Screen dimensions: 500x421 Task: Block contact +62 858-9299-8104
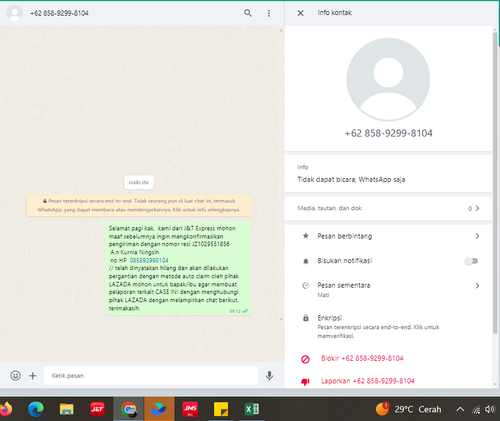[362, 358]
